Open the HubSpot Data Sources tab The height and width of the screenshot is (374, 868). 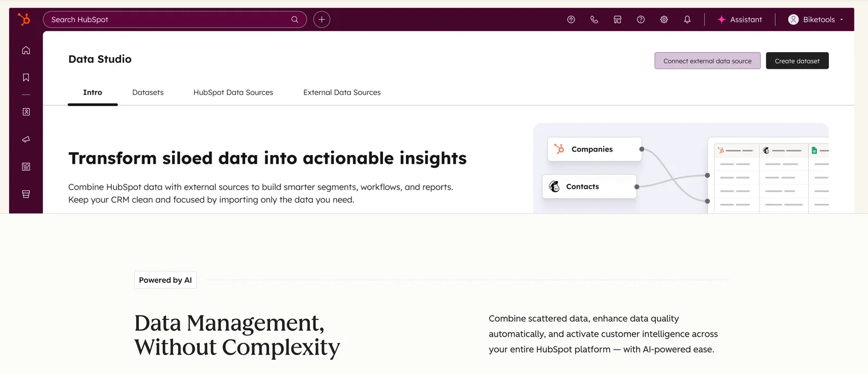click(x=233, y=93)
